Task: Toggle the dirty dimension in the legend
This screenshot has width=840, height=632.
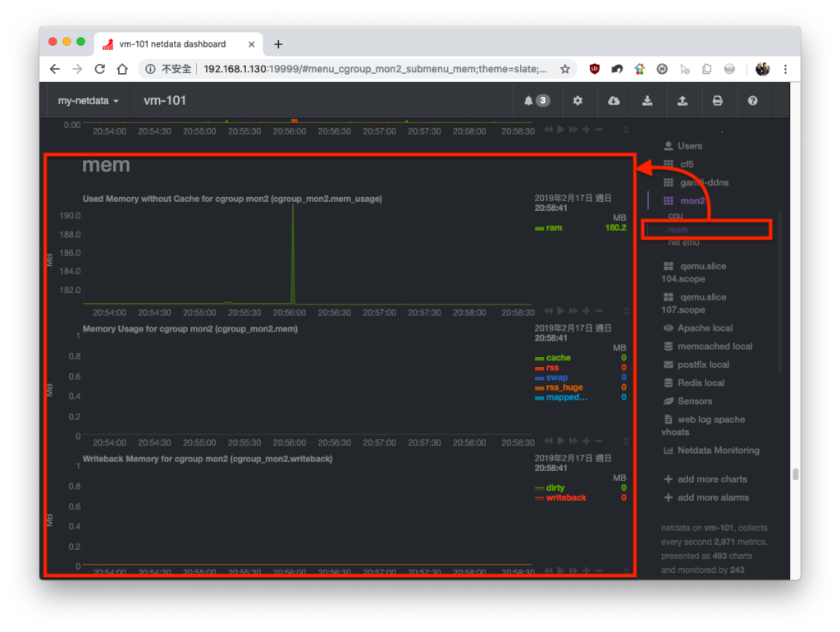Action: [x=555, y=488]
